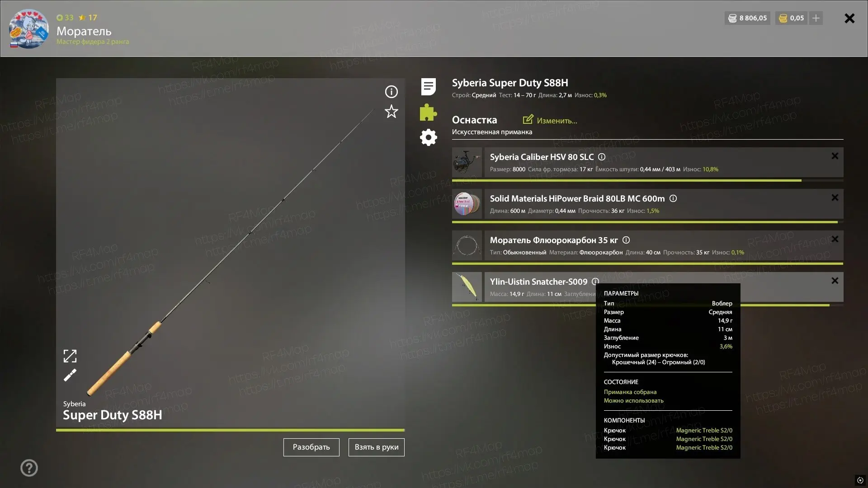The width and height of the screenshot is (868, 488).
Task: Click the reel wear bar under Syberia Caliber
Action: (x=647, y=180)
